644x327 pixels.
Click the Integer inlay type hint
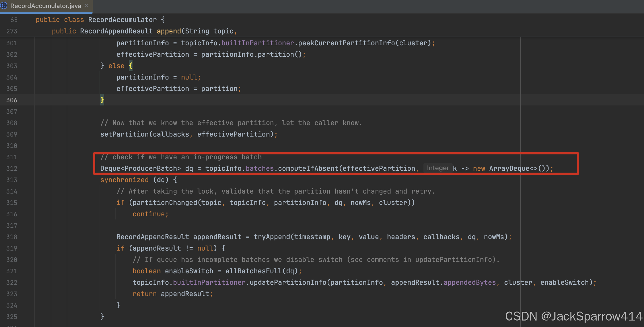point(438,168)
